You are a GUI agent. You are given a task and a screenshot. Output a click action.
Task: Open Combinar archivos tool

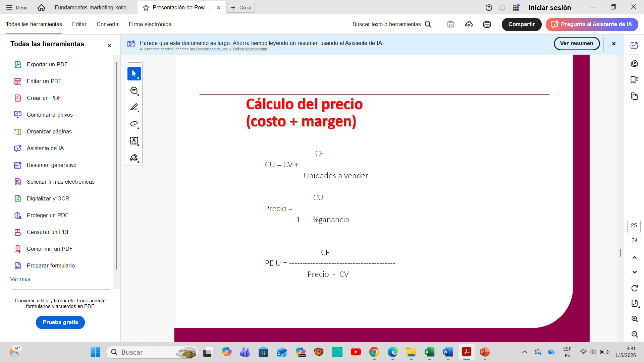pyautogui.click(x=50, y=115)
